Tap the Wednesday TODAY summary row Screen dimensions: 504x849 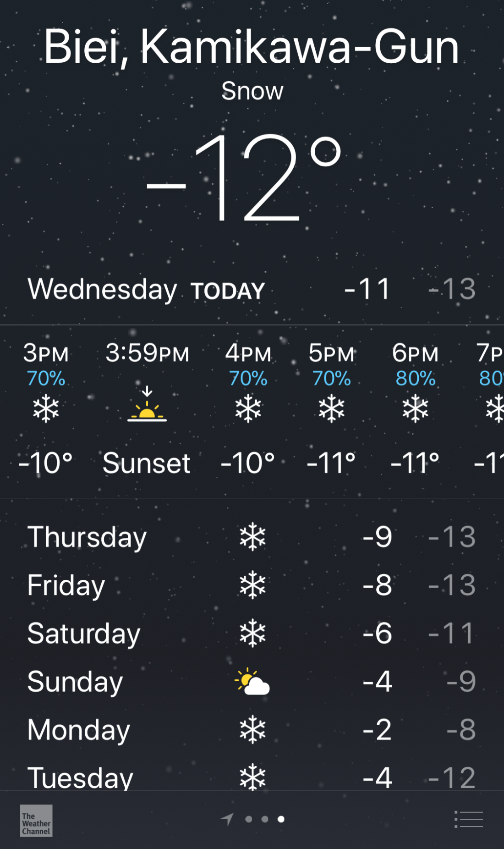click(x=252, y=290)
